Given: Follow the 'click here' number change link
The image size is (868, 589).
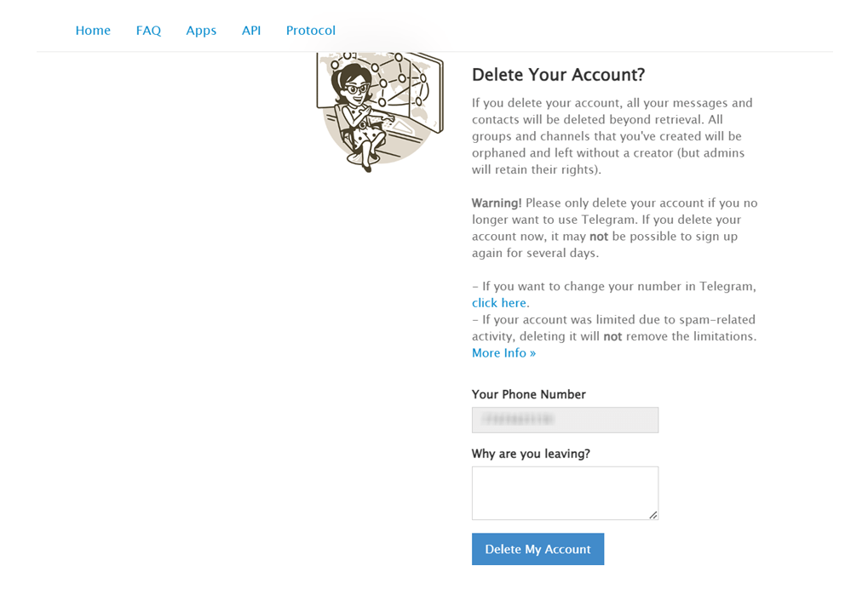Looking at the screenshot, I should click(499, 303).
